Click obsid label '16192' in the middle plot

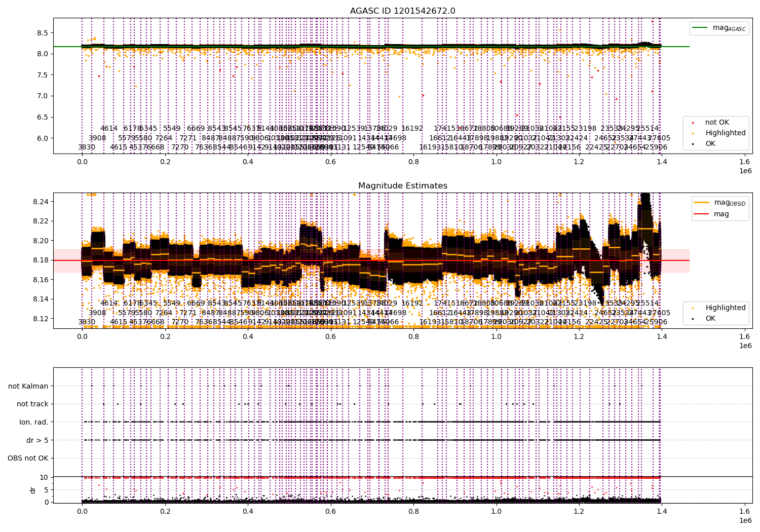[x=412, y=303]
